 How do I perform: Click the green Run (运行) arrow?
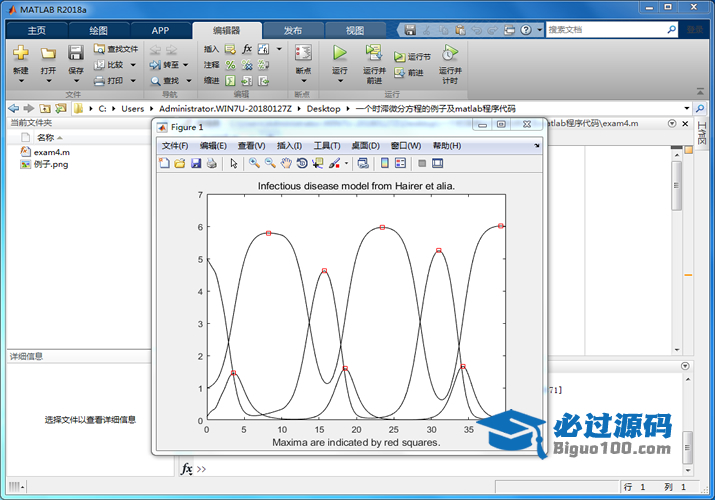click(339, 53)
